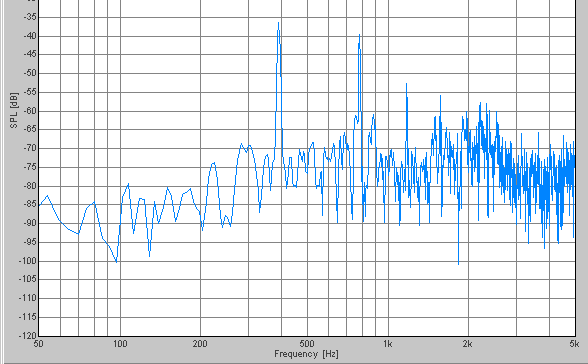Click the narrow peak just above 1k
The height and width of the screenshot is (364, 588).
406,84
